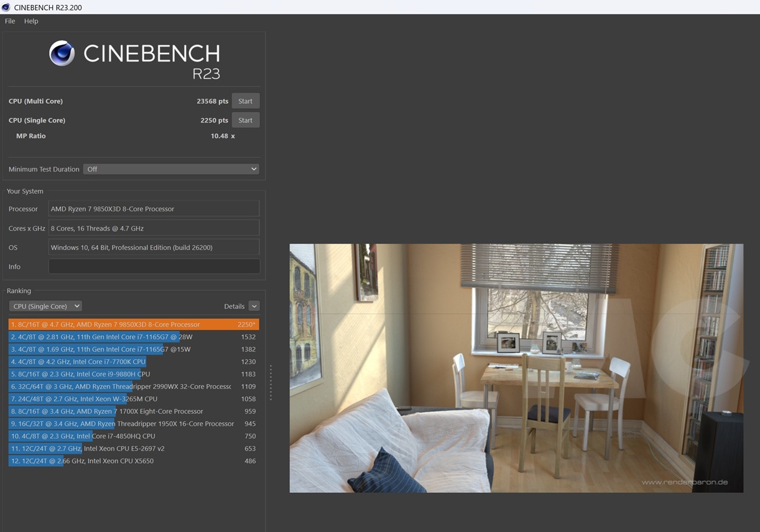Click the rendered room preview image
Viewport: 760px width, 532px height.
(x=516, y=368)
